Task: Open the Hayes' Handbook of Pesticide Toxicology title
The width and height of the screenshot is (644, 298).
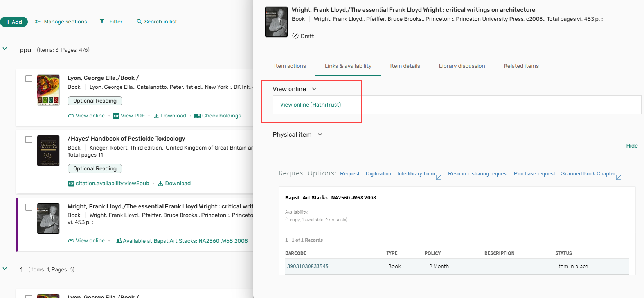Action: (x=126, y=139)
